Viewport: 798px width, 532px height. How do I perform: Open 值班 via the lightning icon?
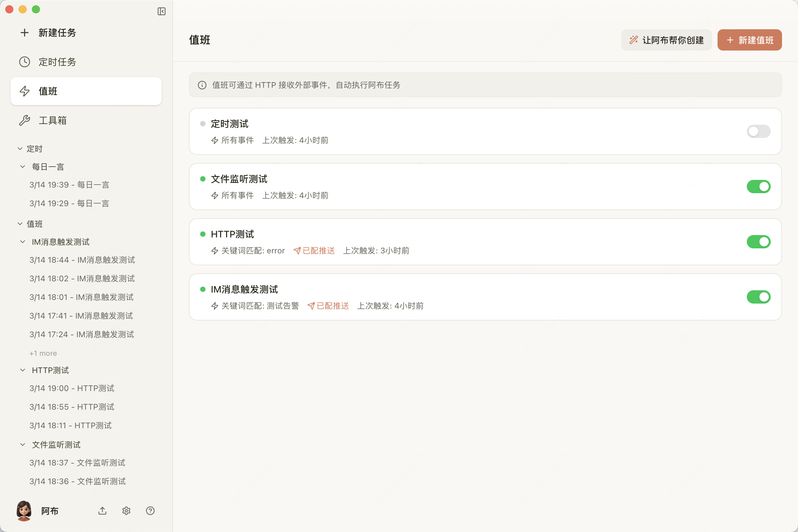[x=24, y=91]
